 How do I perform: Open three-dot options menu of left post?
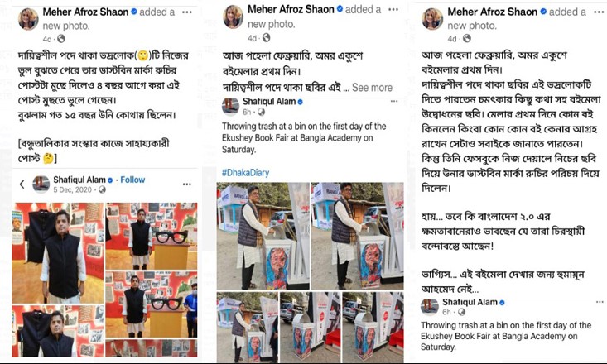coord(187,12)
